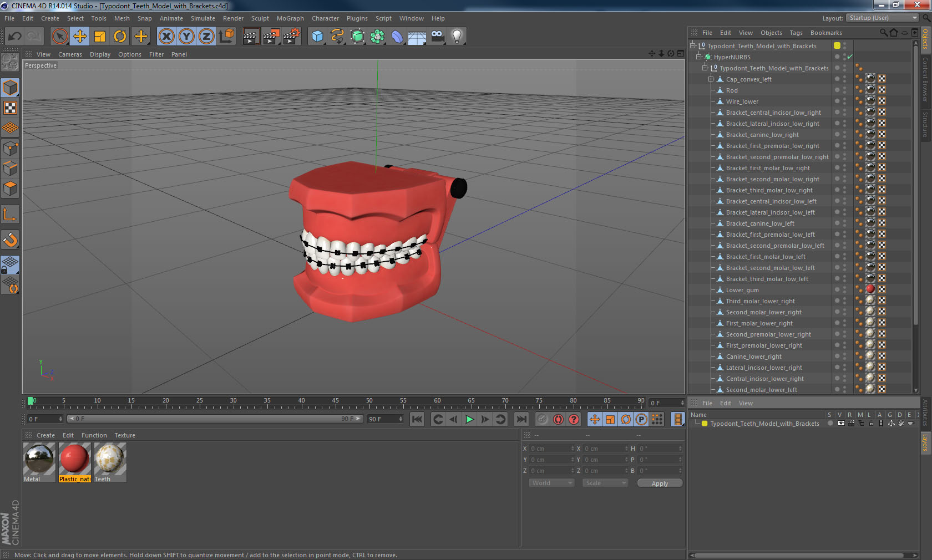Activate the Scale tool

100,37
